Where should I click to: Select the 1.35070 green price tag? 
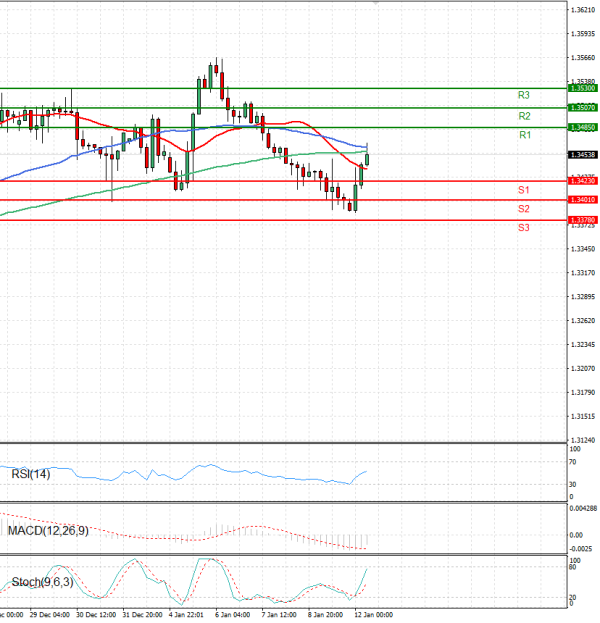tap(582, 107)
